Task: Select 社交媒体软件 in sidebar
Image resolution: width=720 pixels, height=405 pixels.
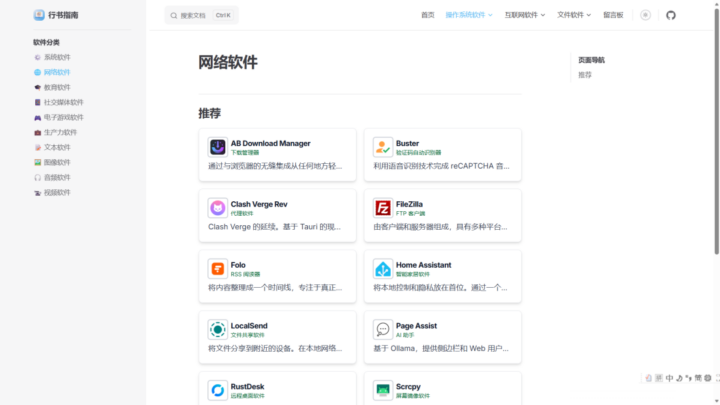Action: [x=63, y=102]
